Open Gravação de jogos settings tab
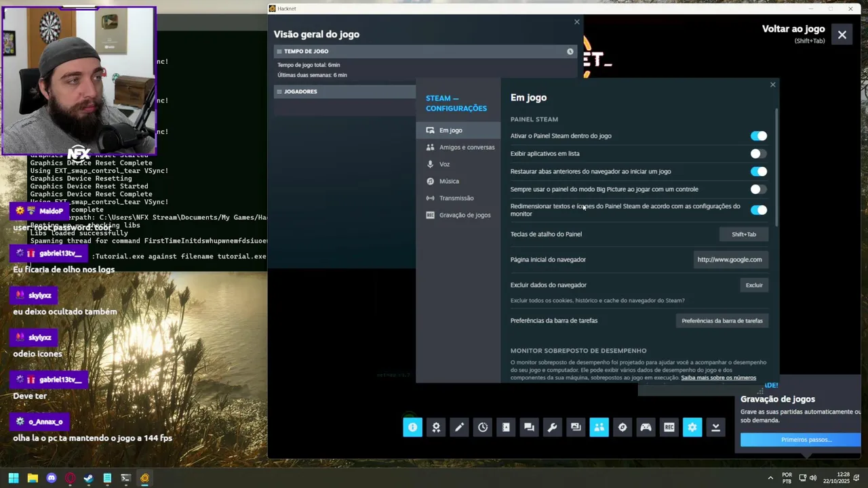 pyautogui.click(x=458, y=215)
